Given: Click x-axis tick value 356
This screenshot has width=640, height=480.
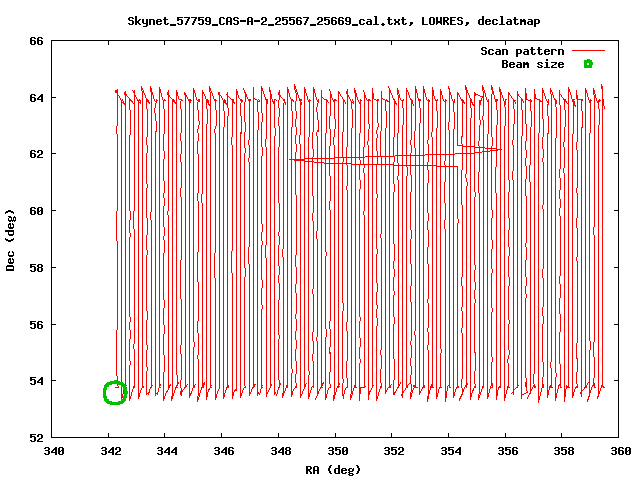Looking at the screenshot, I should coord(508,451).
